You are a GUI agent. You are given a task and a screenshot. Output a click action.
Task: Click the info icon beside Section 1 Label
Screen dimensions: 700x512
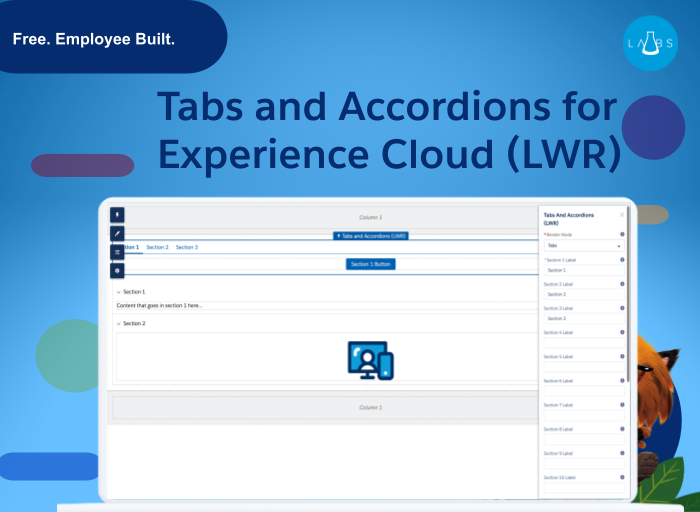tap(622, 260)
